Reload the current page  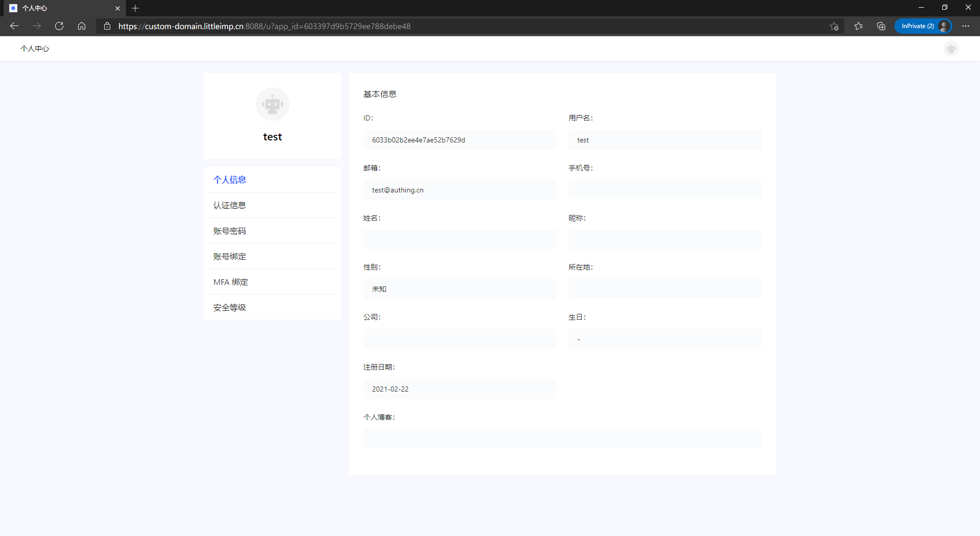pos(59,26)
